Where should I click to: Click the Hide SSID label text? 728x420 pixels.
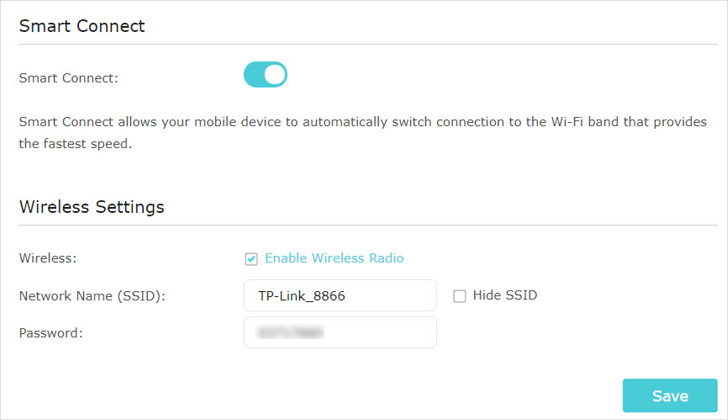[x=505, y=295]
